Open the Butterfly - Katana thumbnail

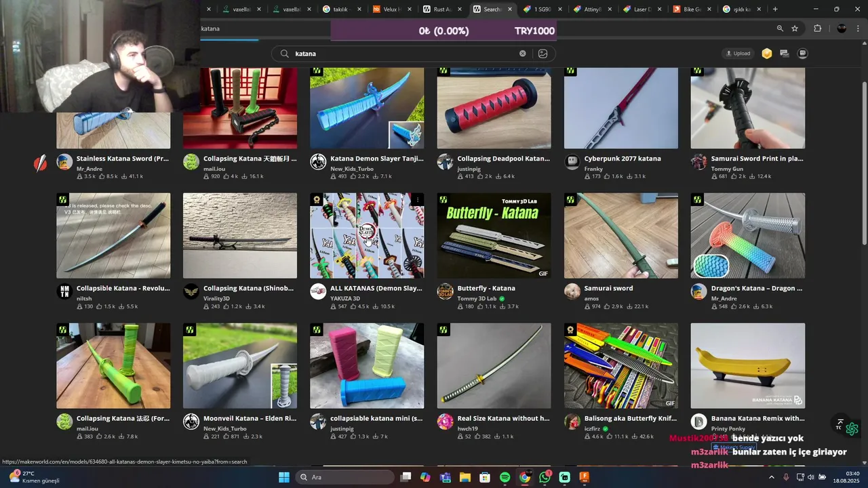494,235
